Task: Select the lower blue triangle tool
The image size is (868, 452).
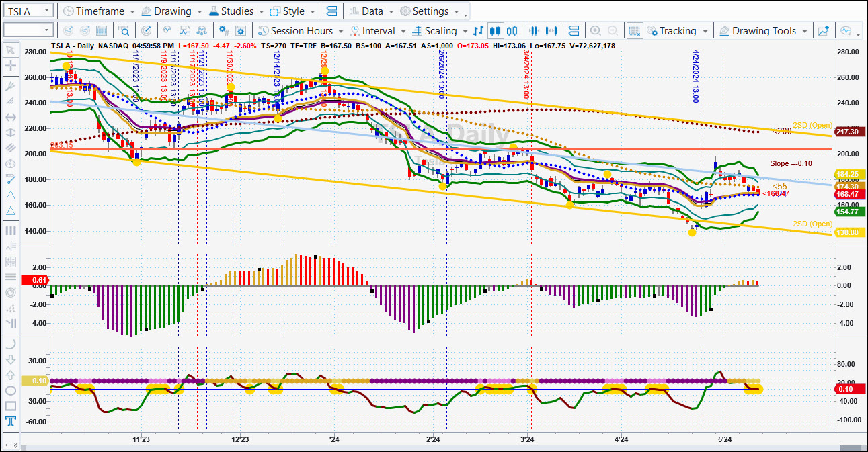Action: pyautogui.click(x=10, y=211)
